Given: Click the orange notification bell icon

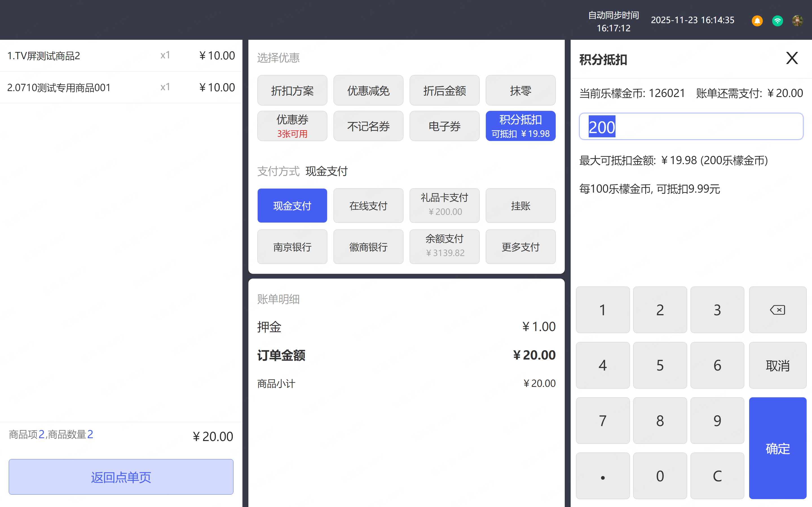Looking at the screenshot, I should click(x=757, y=21).
